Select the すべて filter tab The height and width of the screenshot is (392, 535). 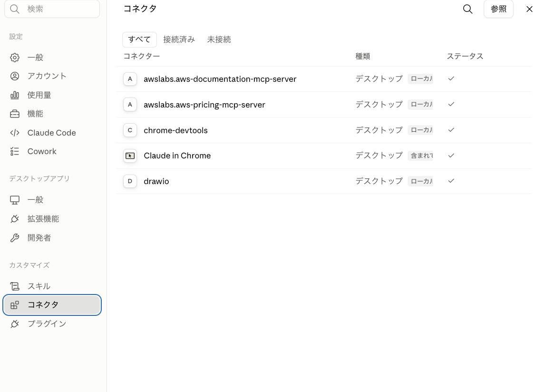point(139,39)
